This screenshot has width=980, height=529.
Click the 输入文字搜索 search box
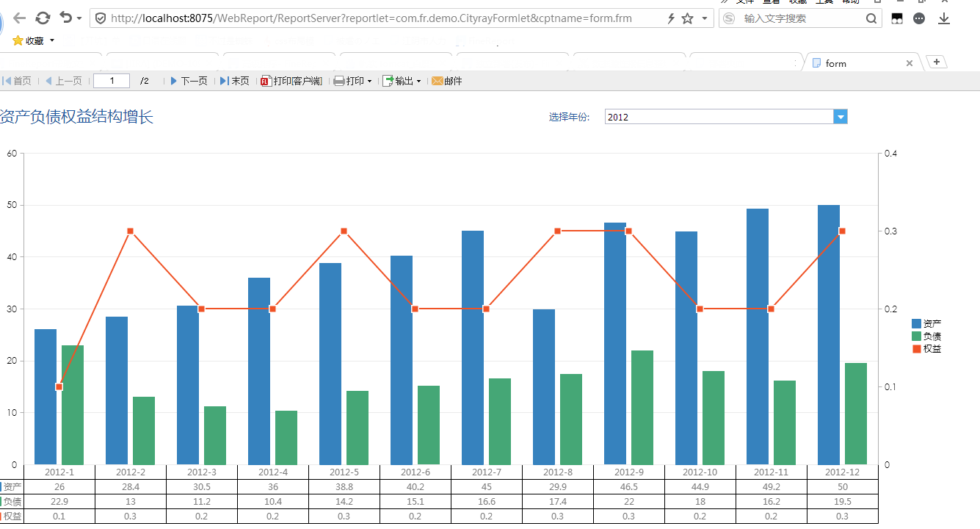[x=800, y=18]
